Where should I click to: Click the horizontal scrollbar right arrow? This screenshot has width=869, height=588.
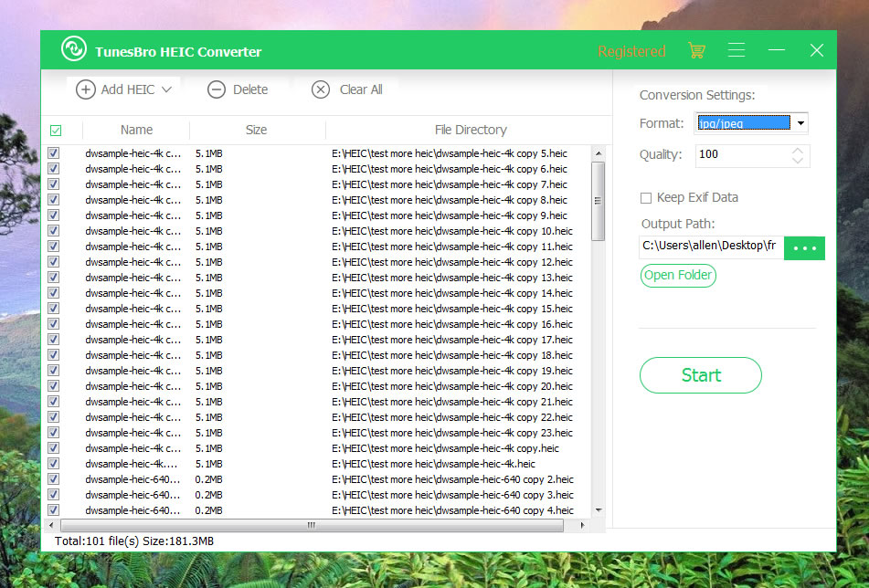click(582, 525)
